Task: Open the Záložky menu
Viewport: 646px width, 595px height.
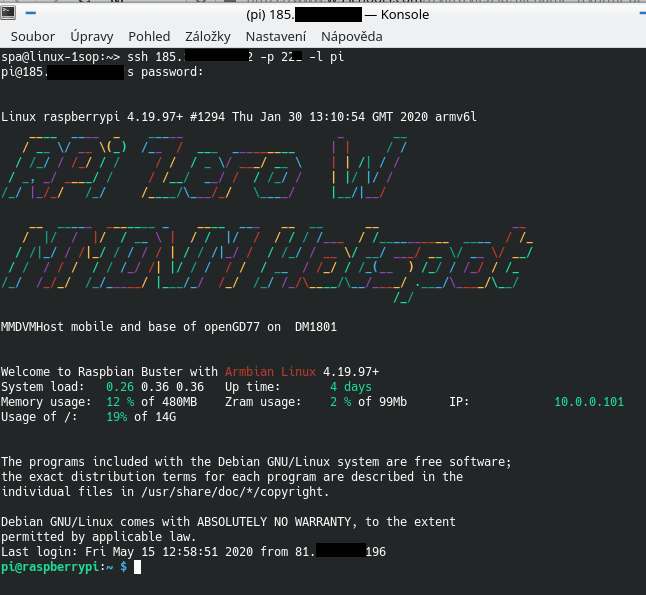Action: [x=208, y=37]
